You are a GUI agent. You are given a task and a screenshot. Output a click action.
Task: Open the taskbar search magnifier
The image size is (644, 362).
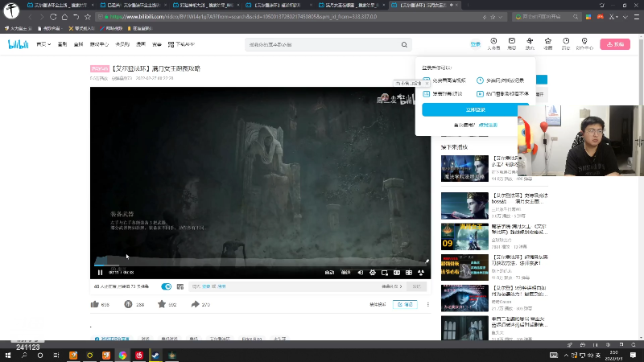(x=24, y=355)
